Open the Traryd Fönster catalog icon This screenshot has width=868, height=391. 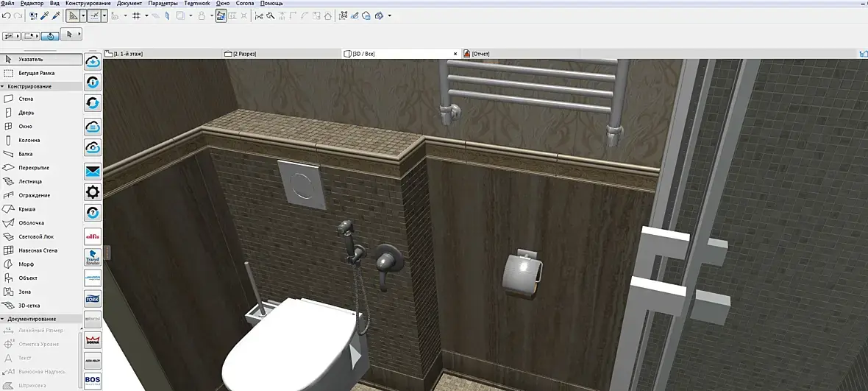click(x=93, y=257)
